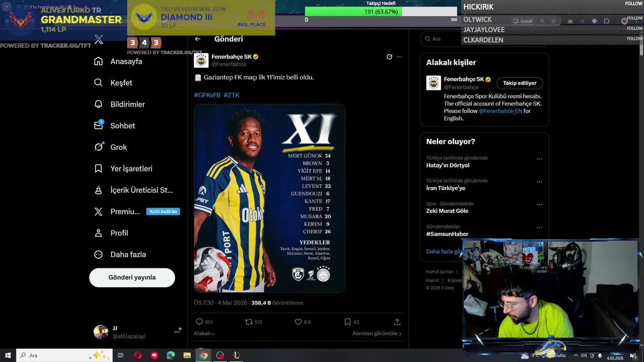Click the @Fenerbahce_EN mention link

[501, 111]
